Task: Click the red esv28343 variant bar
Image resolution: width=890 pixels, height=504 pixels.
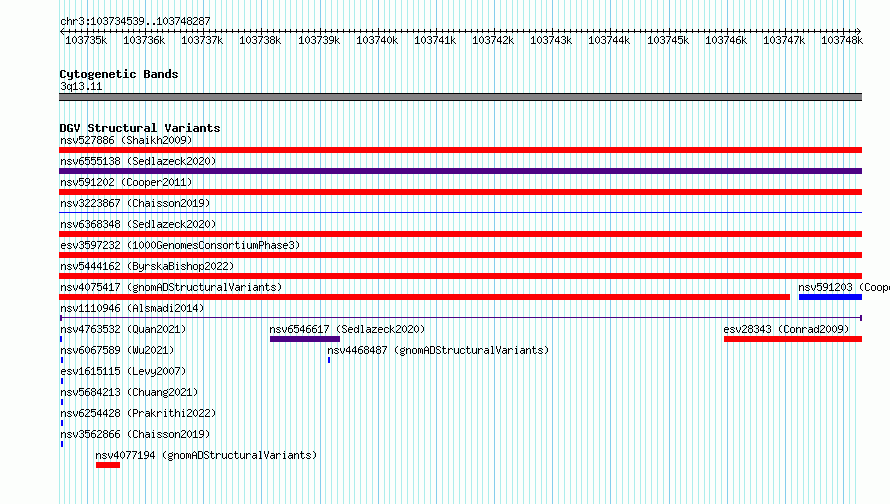Action: pyautogui.click(x=793, y=339)
